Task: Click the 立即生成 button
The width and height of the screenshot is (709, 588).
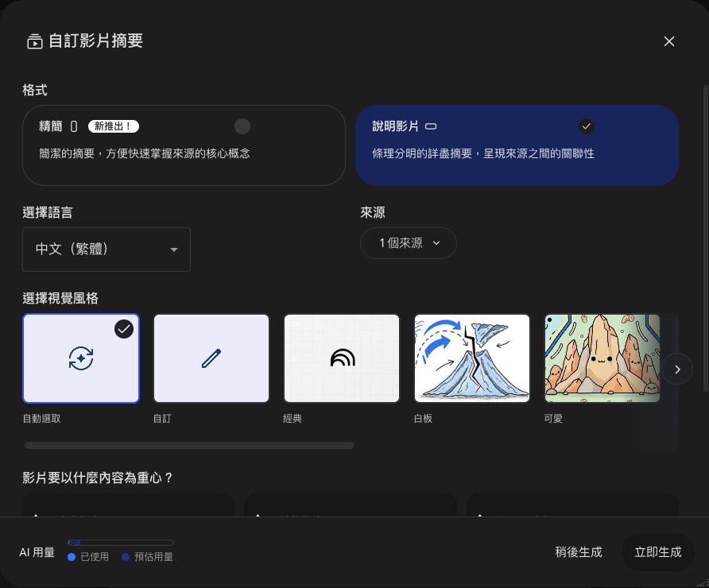Action: (x=658, y=552)
